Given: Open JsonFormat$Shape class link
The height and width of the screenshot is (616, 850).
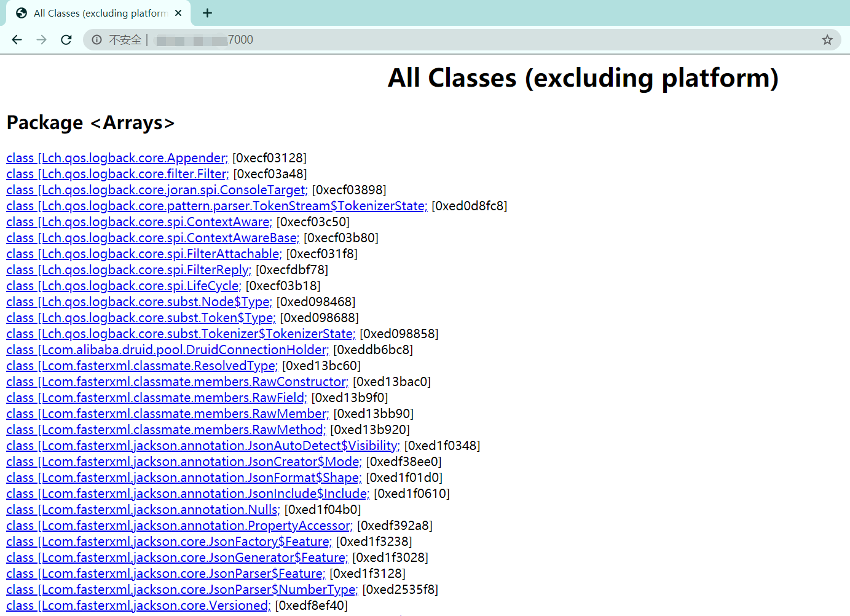Looking at the screenshot, I should click(x=184, y=478).
